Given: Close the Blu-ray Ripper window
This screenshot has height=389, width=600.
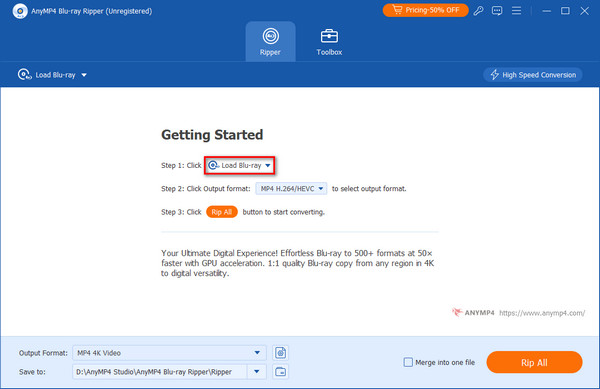Looking at the screenshot, I should pyautogui.click(x=584, y=11).
